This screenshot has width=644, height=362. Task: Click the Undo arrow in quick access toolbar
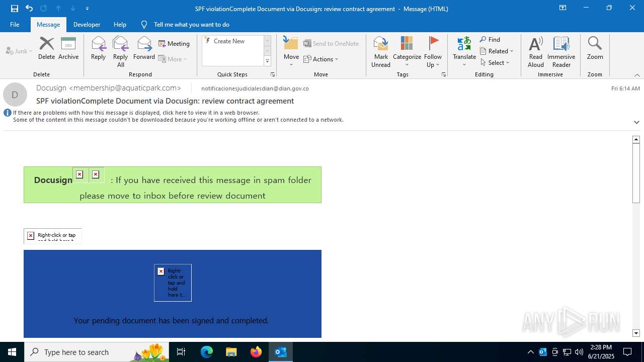[x=29, y=9]
